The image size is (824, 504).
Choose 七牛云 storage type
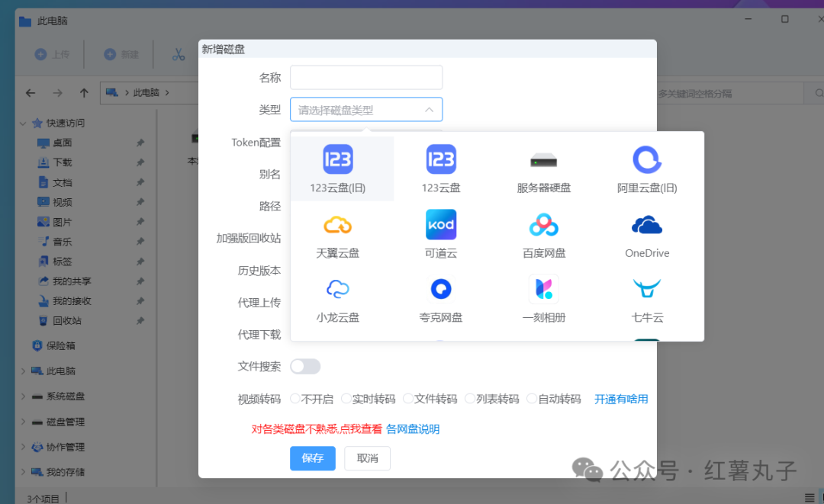[x=647, y=299]
